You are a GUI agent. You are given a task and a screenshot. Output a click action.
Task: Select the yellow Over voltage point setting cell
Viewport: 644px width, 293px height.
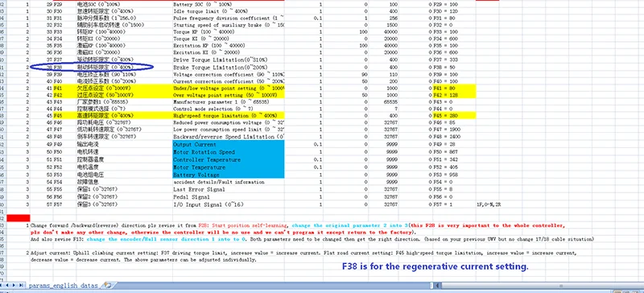coord(228,95)
